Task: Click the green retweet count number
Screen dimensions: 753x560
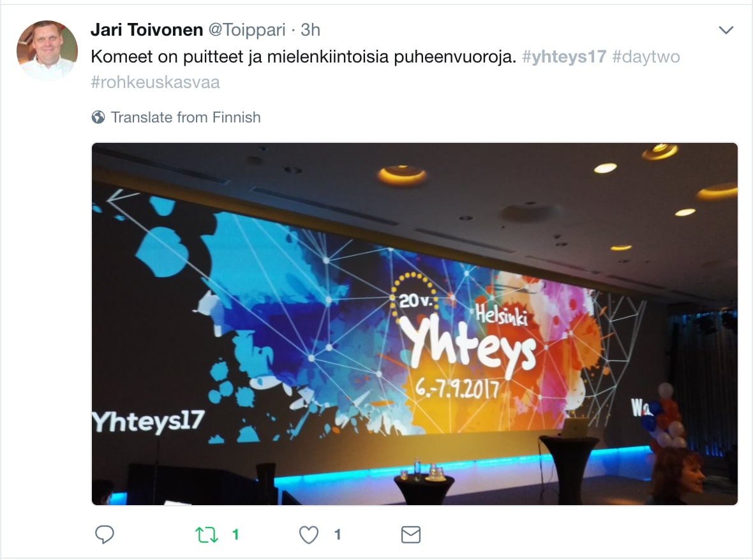Action: click(235, 534)
